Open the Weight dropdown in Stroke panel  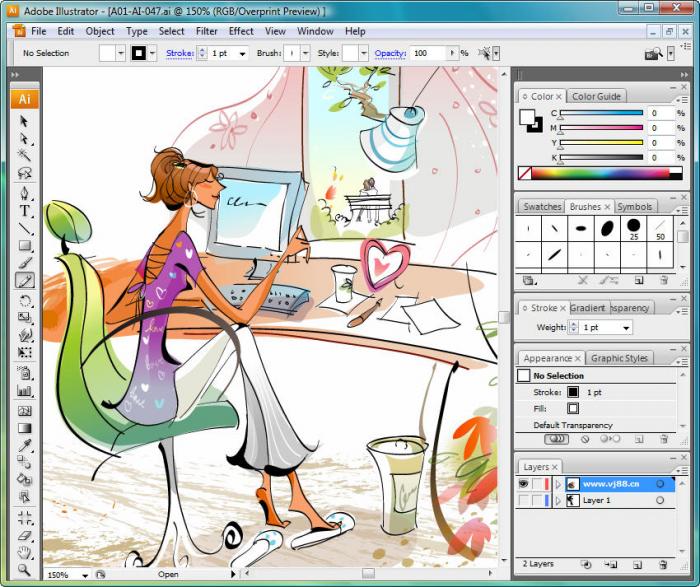click(x=626, y=328)
